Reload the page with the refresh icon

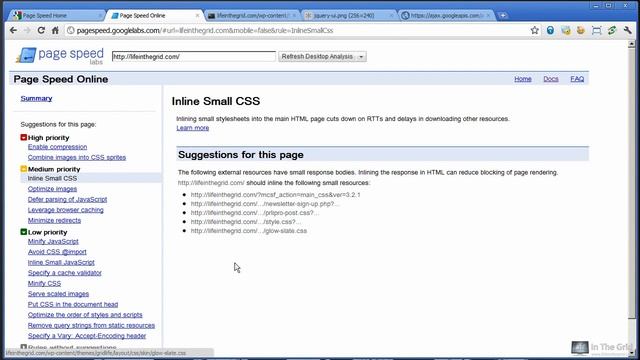41,31
